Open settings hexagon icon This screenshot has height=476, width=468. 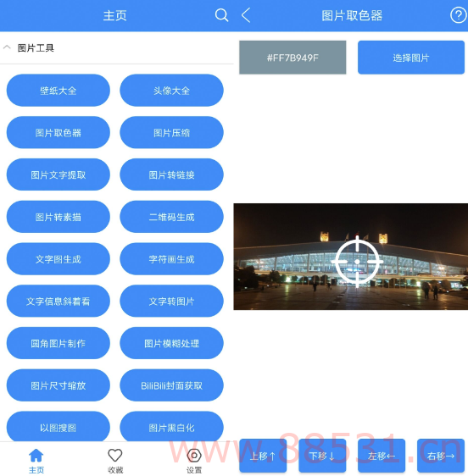[194, 456]
